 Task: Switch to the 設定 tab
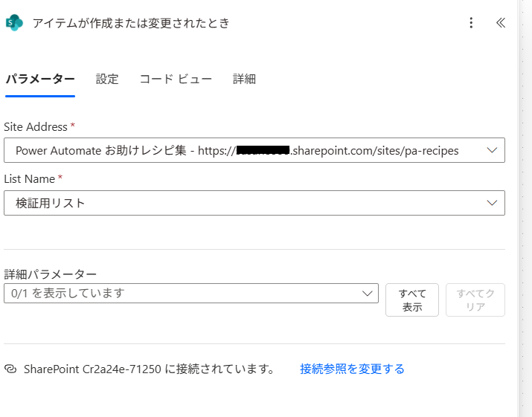tap(107, 79)
